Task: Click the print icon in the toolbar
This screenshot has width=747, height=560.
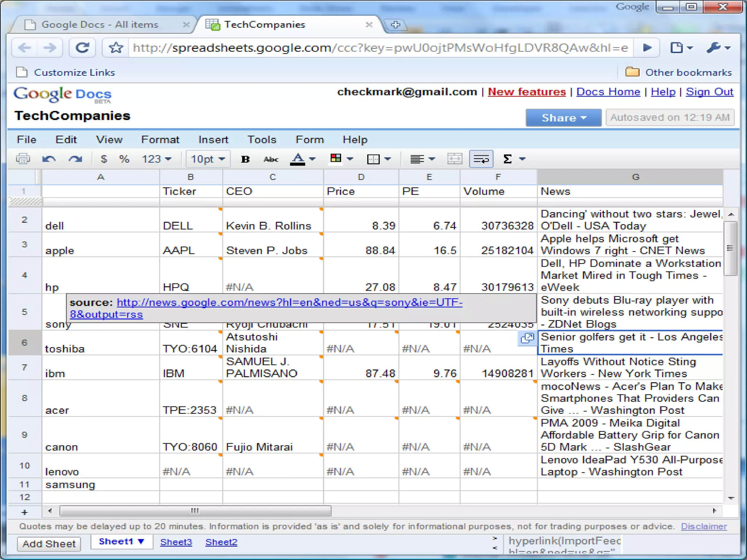Action: point(23,159)
